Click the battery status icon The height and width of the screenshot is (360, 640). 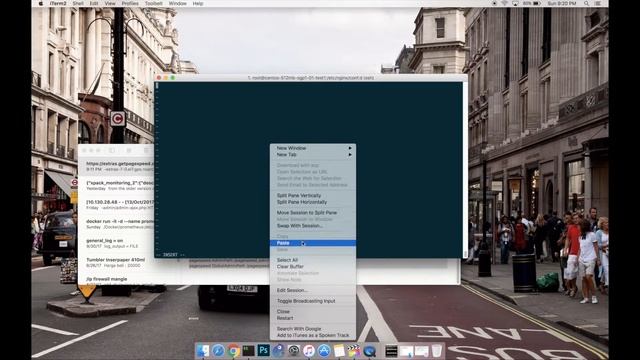537,3
